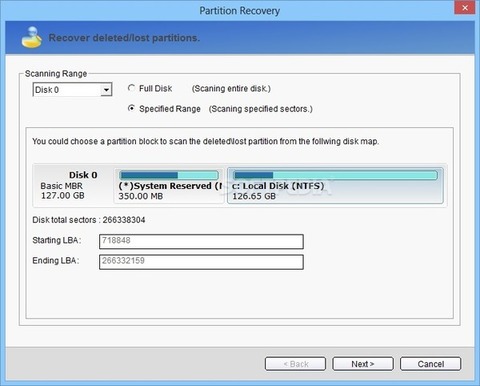Click the Next button
Viewport: 480px width, 386px height.
click(x=363, y=364)
